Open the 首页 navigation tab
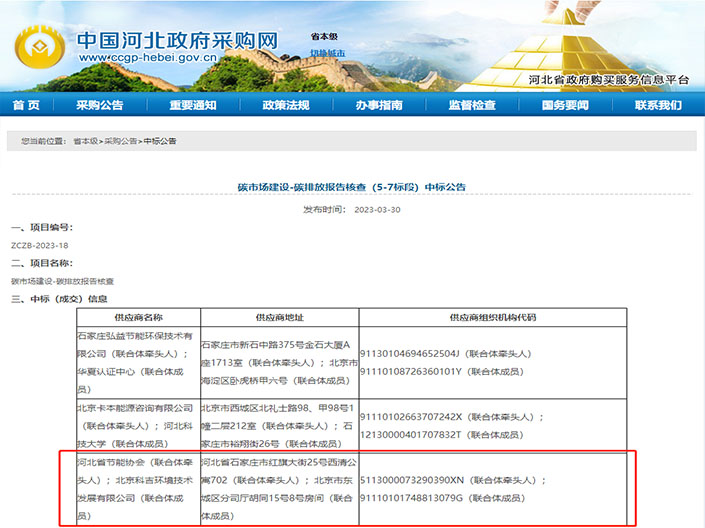Screen dimensions: 705x528 coord(27,106)
